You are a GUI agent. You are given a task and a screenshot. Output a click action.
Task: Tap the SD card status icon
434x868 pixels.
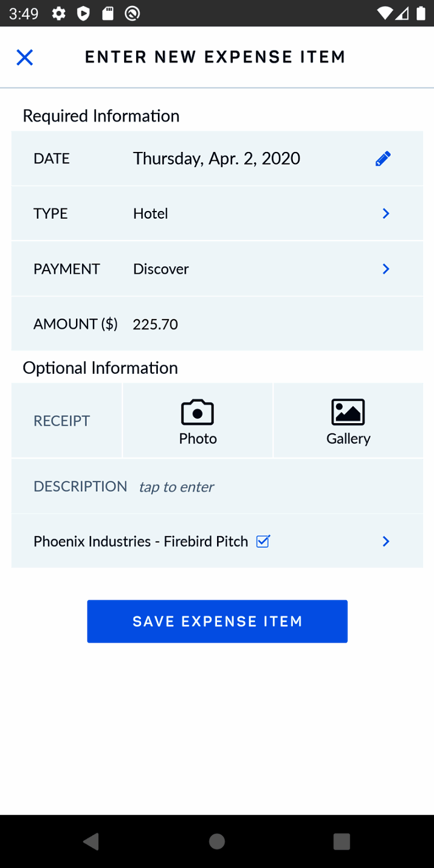pos(108,13)
